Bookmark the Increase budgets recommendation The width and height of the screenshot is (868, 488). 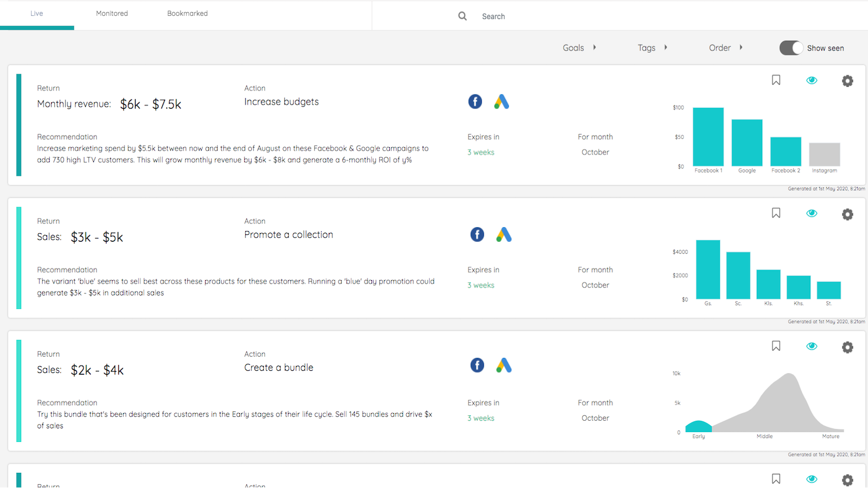pyautogui.click(x=776, y=80)
